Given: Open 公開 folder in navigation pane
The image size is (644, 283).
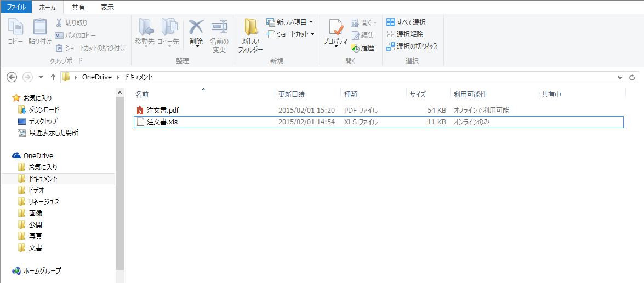Looking at the screenshot, I should click(x=30, y=224).
